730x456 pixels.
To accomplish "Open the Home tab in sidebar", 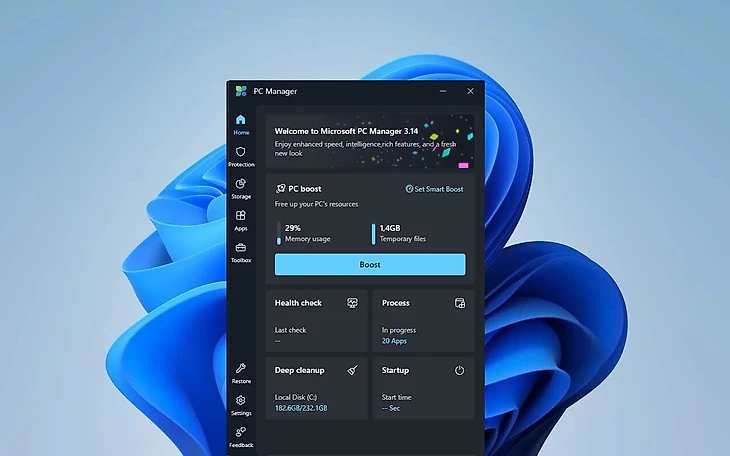I will pos(240,124).
